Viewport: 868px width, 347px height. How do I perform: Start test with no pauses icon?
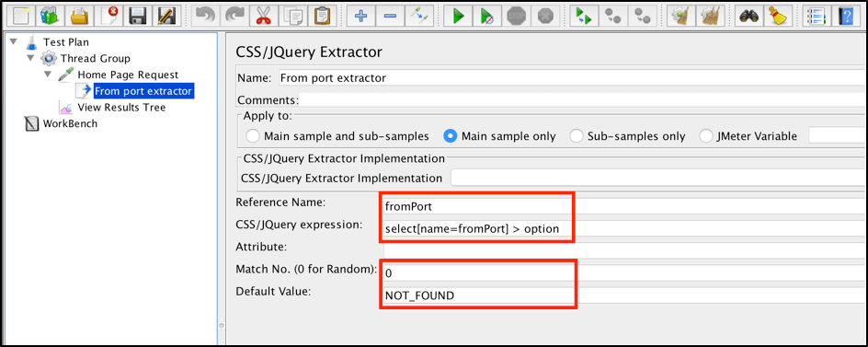[x=487, y=16]
